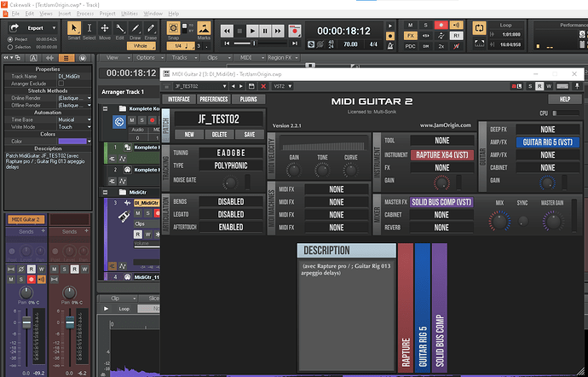Open the MIDI Guitar PREFERENCES tab
This screenshot has width=588, height=377.
214,99
